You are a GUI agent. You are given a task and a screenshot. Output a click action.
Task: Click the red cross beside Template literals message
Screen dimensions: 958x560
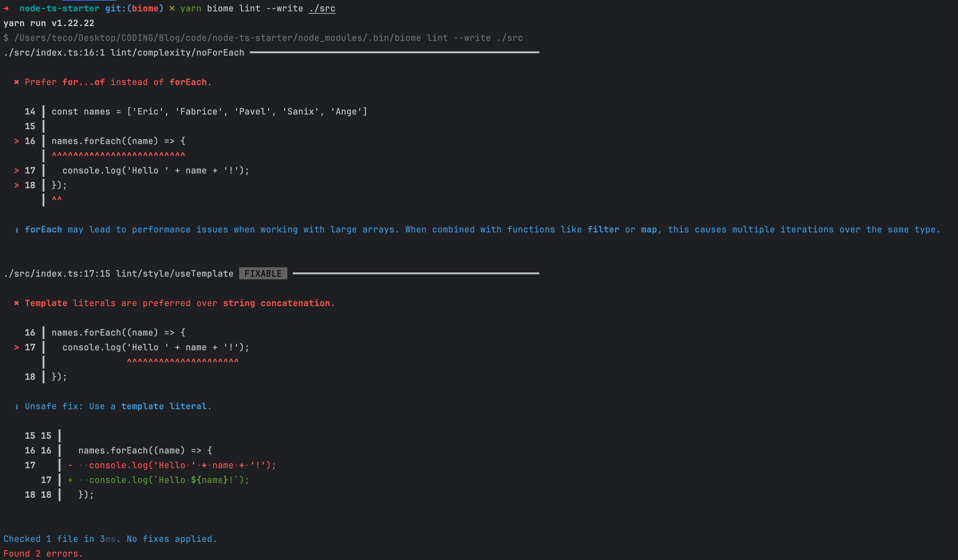point(17,303)
